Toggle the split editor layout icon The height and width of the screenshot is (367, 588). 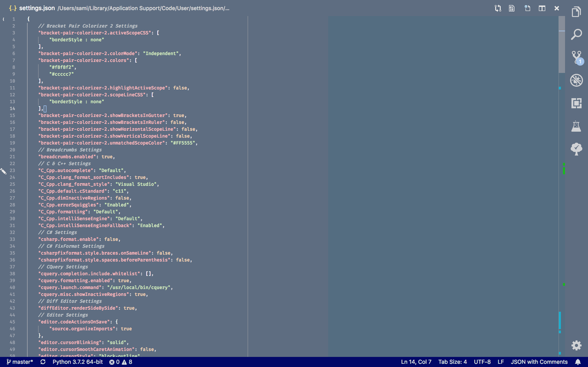click(542, 8)
